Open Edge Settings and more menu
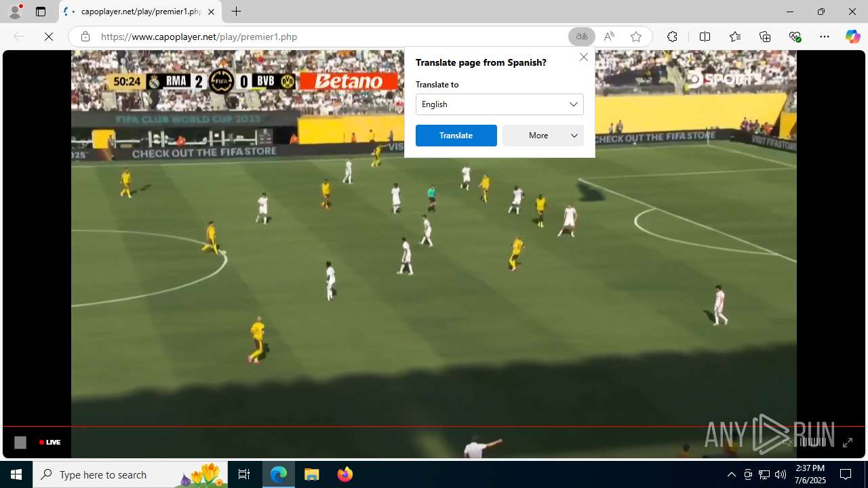Screen dimensions: 868x488 click(825, 37)
